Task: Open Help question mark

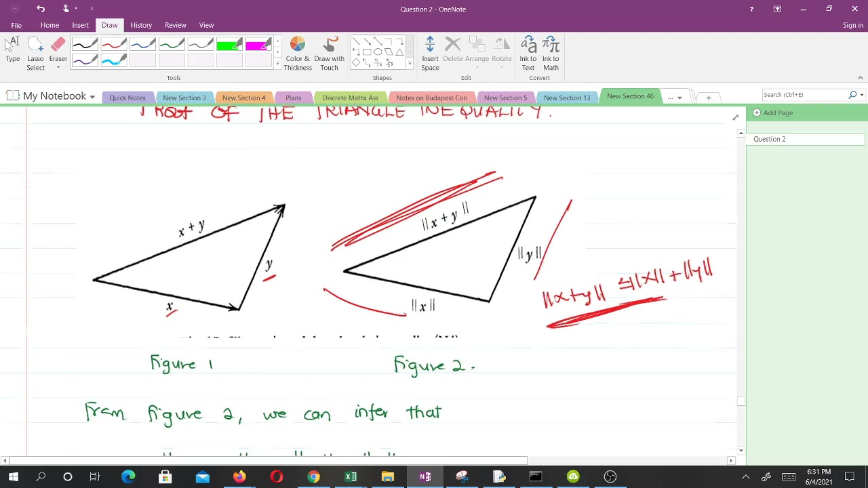Action: pyautogui.click(x=751, y=9)
